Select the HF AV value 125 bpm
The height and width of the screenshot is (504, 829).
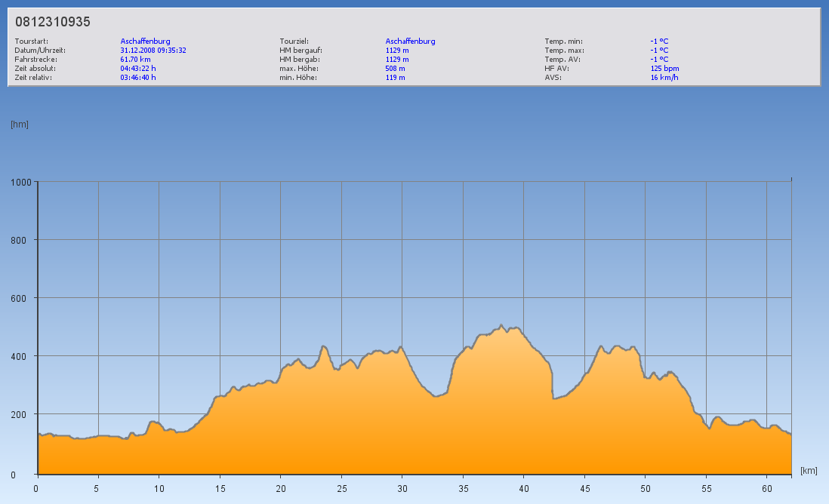pyautogui.click(x=664, y=68)
